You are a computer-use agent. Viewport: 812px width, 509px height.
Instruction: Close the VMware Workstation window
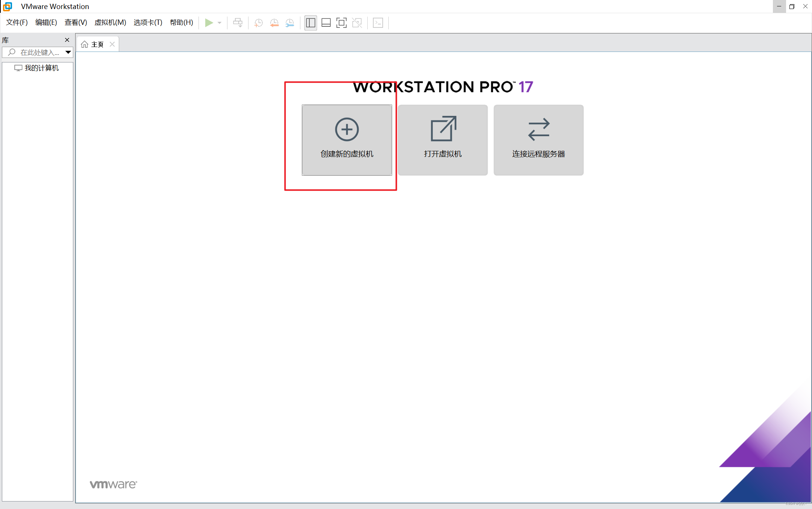coord(805,6)
